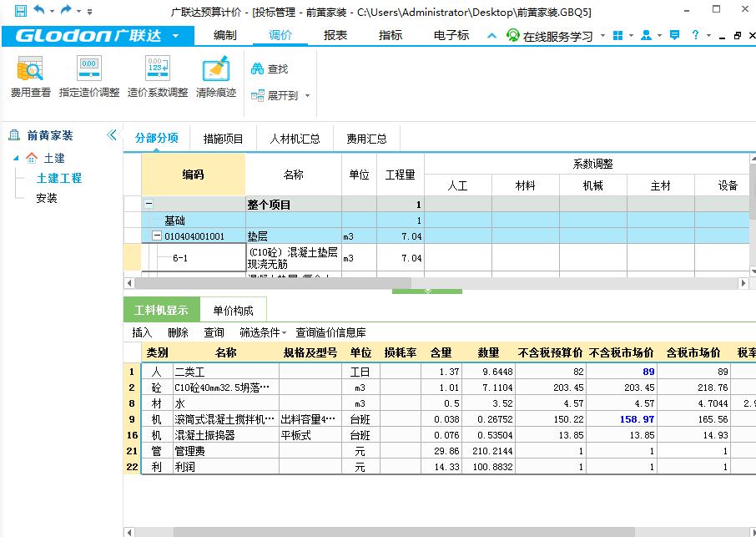
Task: Click the 查找 binoculars button
Action: pyautogui.click(x=270, y=69)
